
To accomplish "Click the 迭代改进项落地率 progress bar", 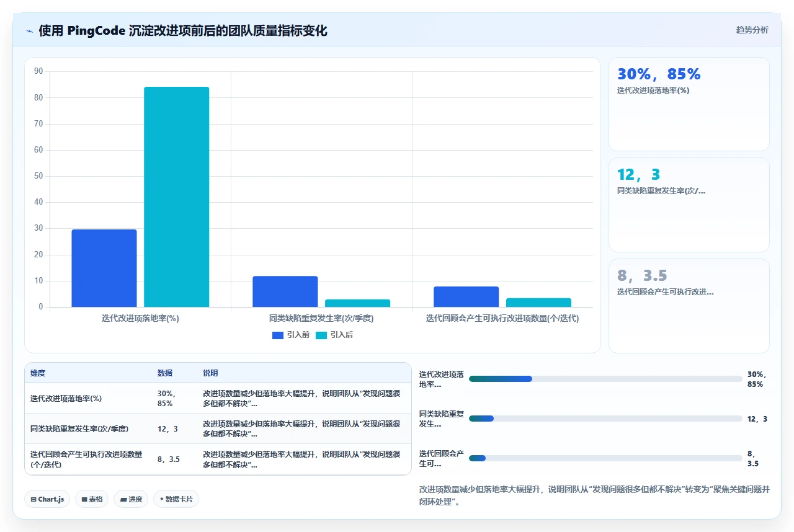I will pos(605,379).
